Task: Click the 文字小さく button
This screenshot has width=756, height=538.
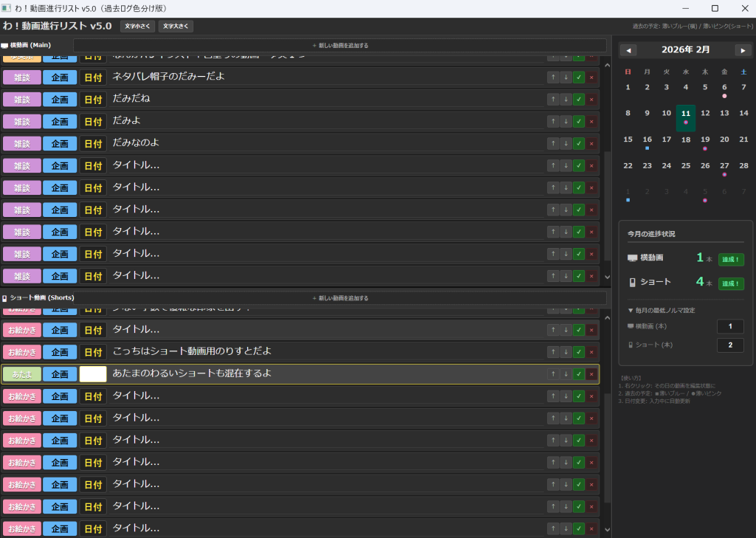Action: click(137, 27)
